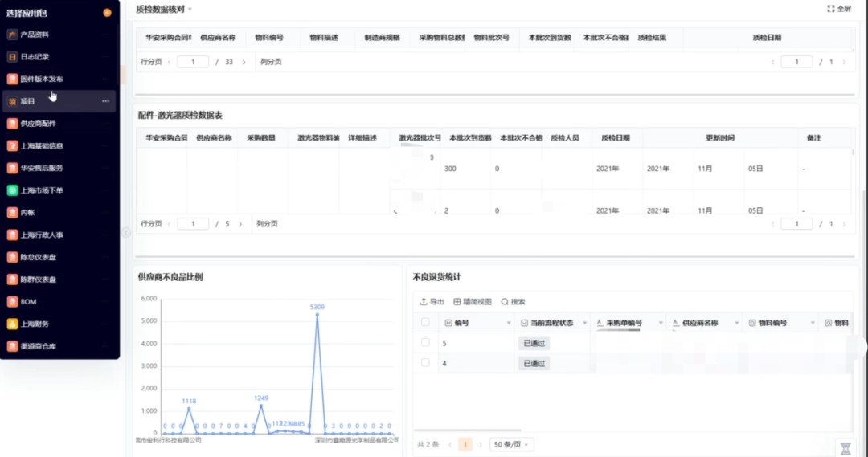868x457 pixels.
Task: Select the 项目 app in the sidebar
Action: coord(59,101)
